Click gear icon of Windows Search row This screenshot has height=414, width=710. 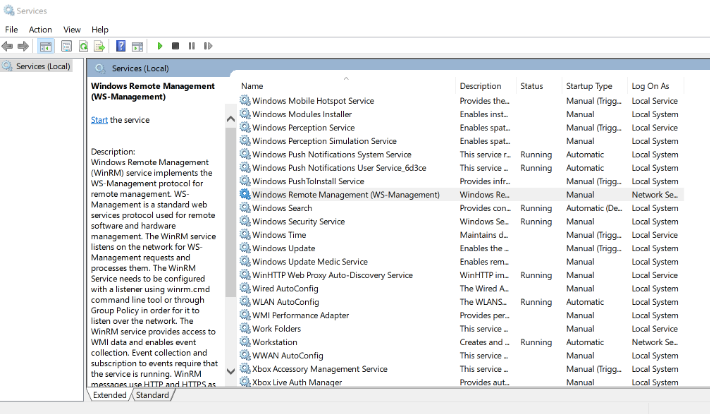(x=245, y=207)
